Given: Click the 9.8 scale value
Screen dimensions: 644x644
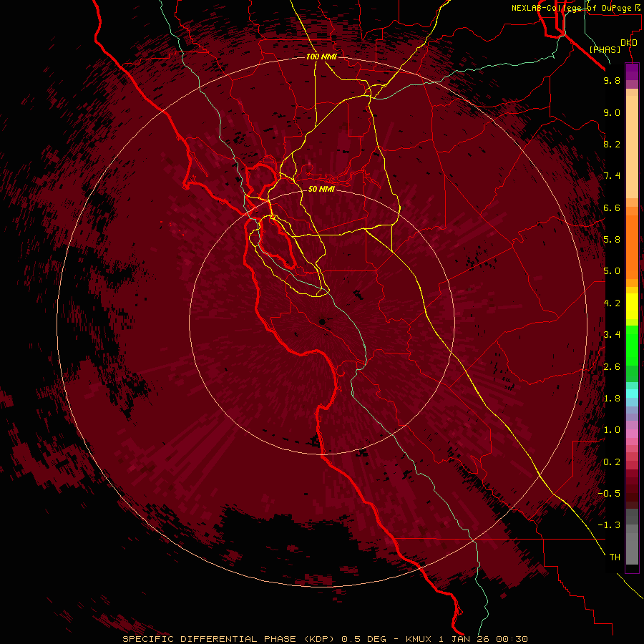Looking at the screenshot, I should click(612, 80).
